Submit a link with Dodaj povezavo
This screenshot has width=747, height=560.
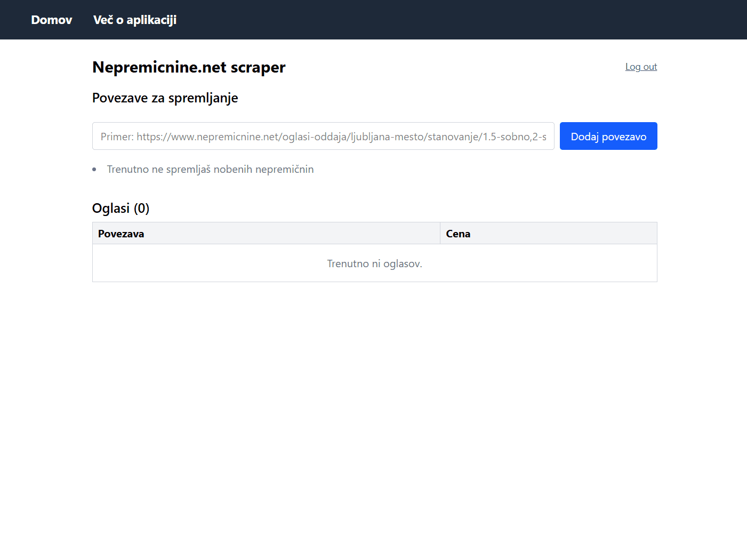click(608, 136)
